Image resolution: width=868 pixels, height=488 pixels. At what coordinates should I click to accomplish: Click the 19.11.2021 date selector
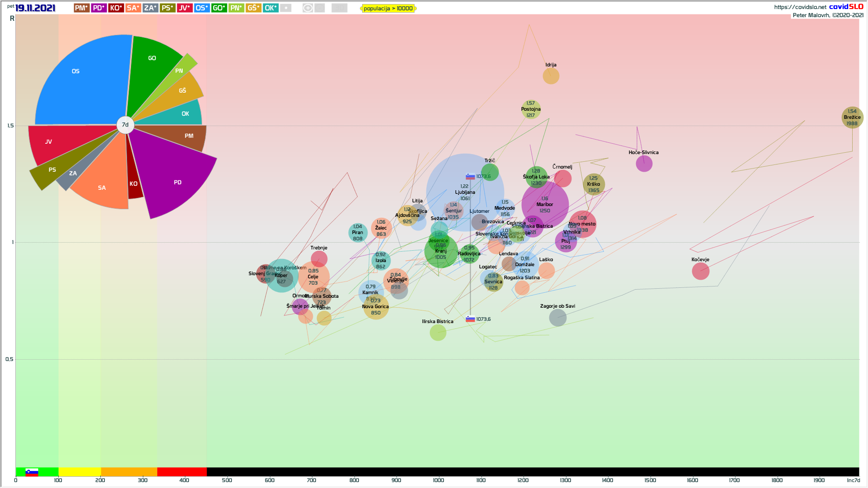click(x=35, y=8)
